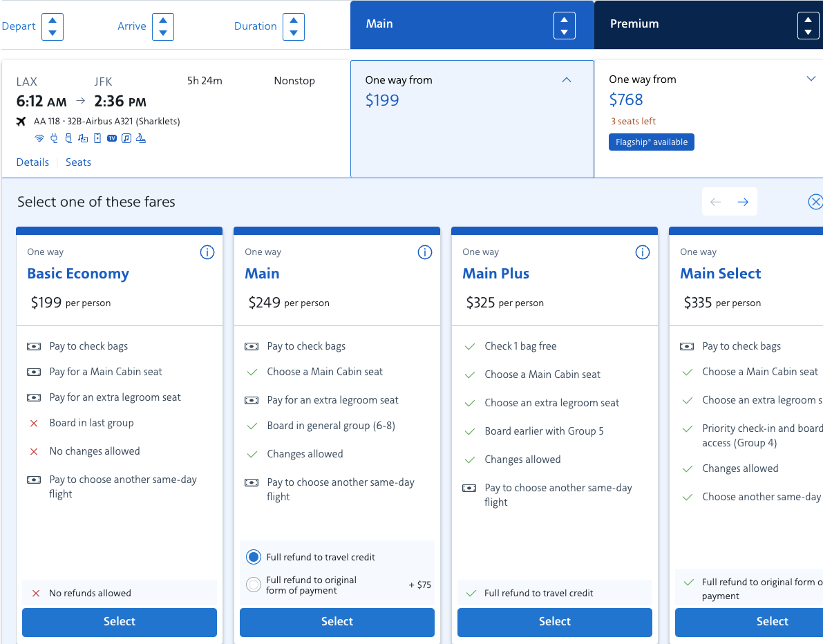Click the forward arrow to see more fares

pyautogui.click(x=743, y=202)
